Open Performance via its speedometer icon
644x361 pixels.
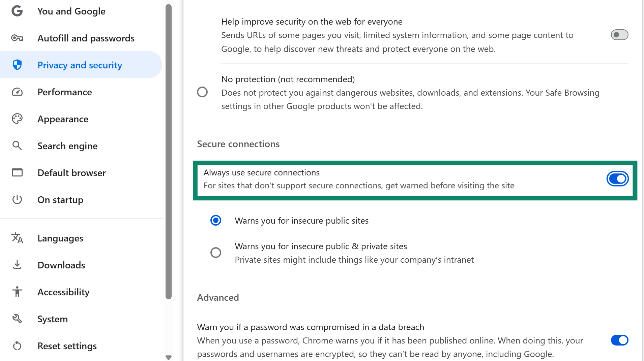tap(17, 92)
